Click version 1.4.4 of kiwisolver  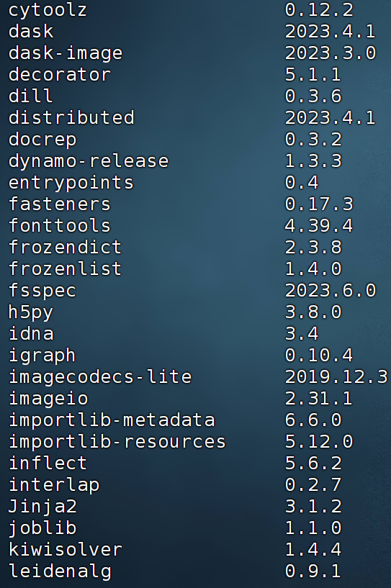click(313, 549)
